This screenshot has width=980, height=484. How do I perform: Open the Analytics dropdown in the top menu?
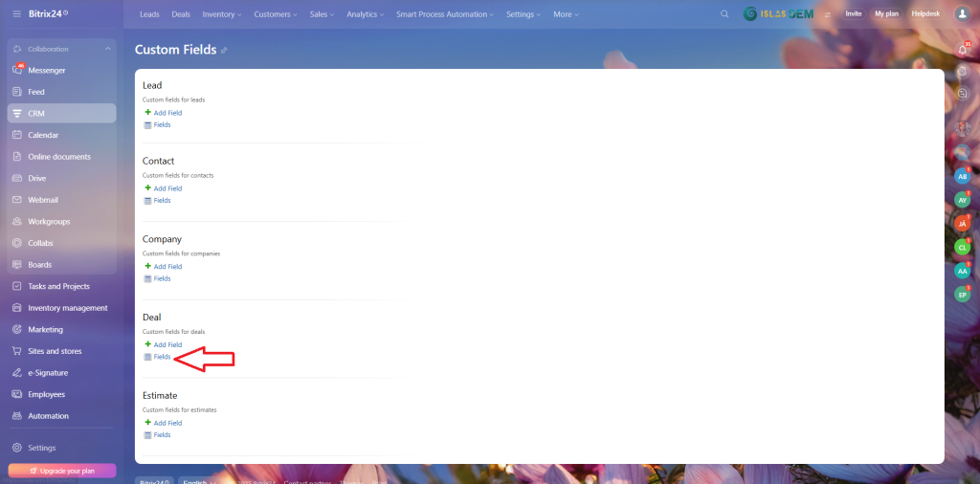366,14
